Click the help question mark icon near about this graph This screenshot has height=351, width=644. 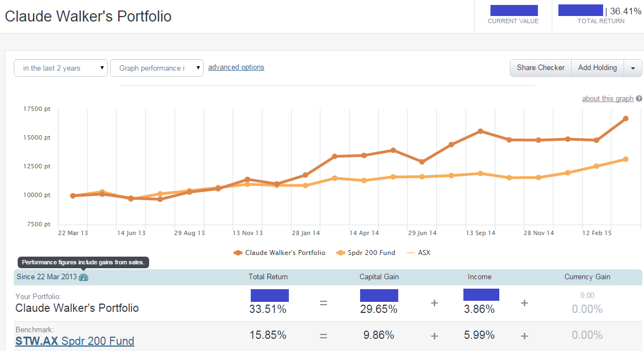tap(639, 99)
